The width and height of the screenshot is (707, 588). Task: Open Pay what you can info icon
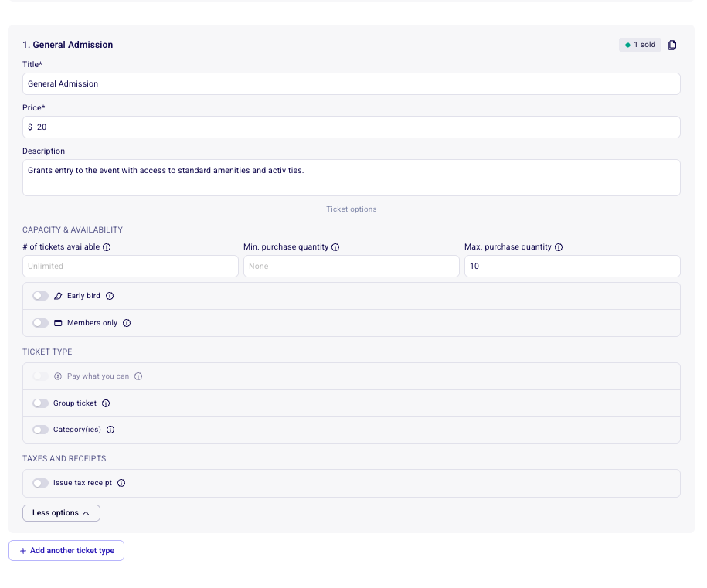pyautogui.click(x=138, y=376)
